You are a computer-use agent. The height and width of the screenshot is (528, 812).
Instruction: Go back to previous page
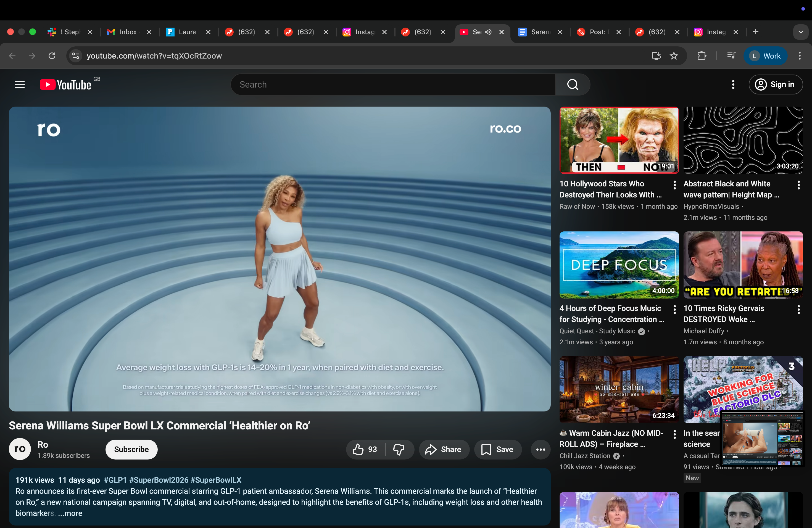click(x=12, y=56)
